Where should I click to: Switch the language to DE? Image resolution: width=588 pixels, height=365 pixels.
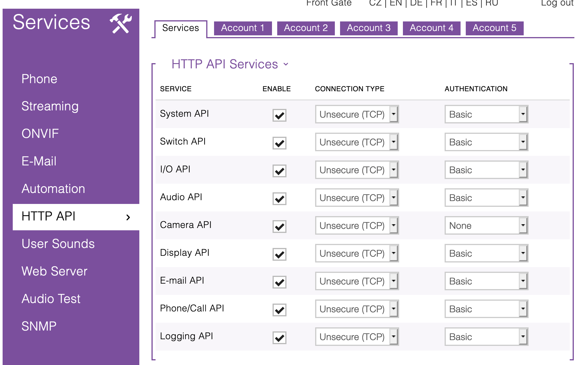[x=416, y=3]
